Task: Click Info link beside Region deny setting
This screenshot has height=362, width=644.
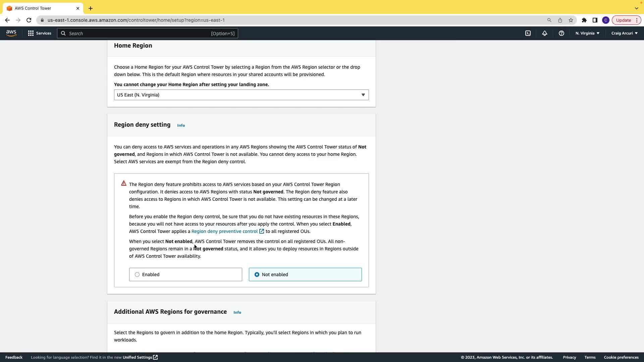Action: [x=181, y=125]
